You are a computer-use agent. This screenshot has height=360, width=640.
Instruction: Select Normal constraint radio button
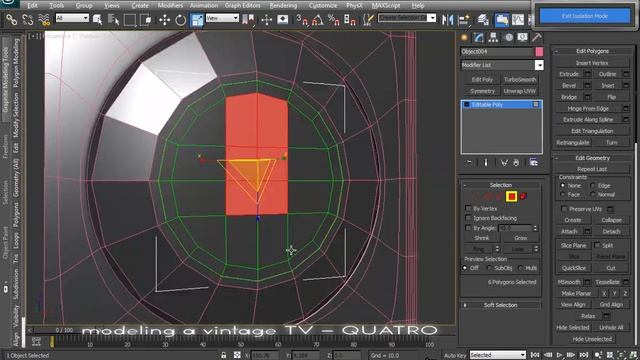tap(593, 195)
